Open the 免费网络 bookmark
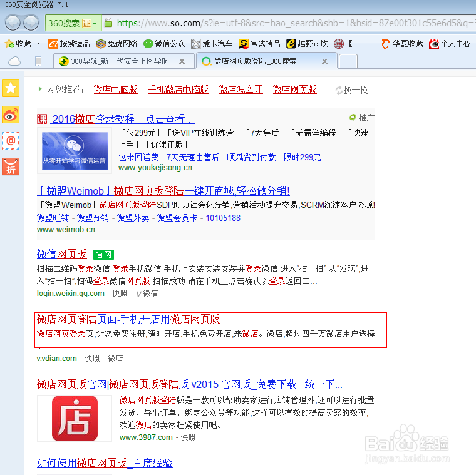The height and width of the screenshot is (475, 476). pyautogui.click(x=116, y=44)
